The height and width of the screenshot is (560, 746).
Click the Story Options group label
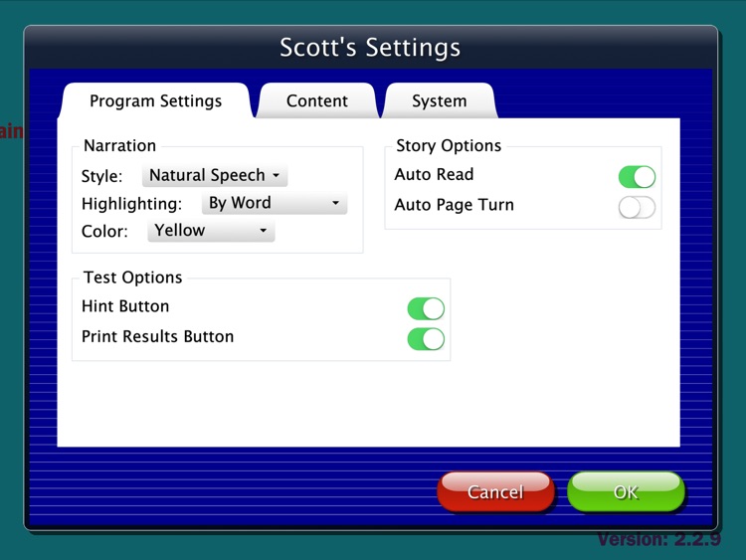(449, 145)
